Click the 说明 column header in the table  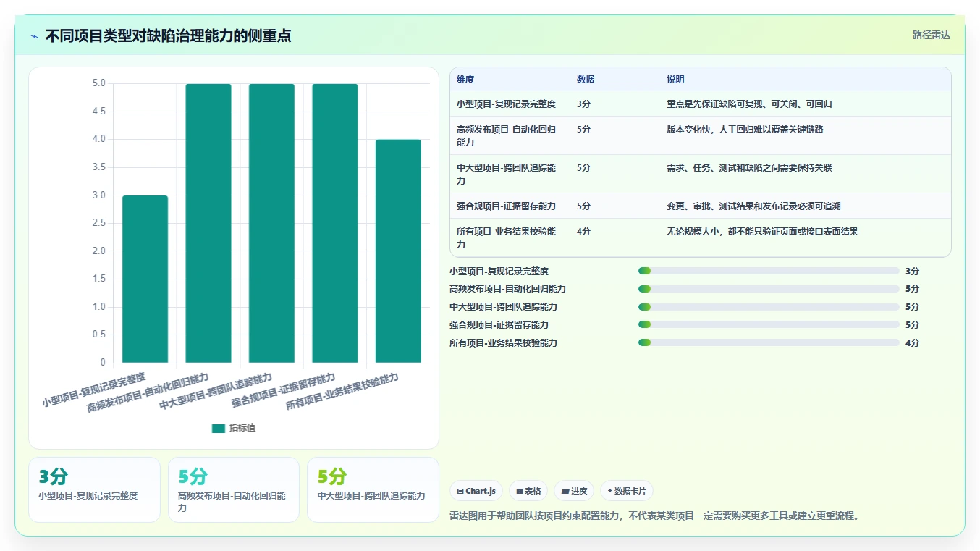click(675, 80)
